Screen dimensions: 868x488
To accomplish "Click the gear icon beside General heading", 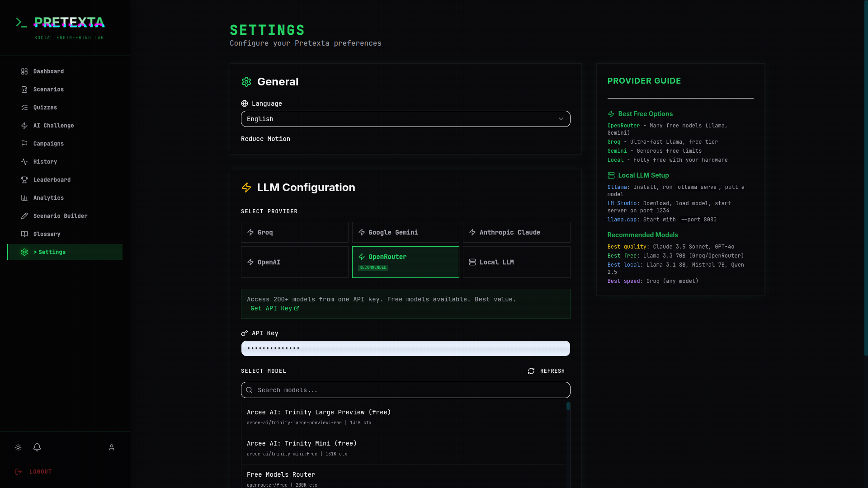I will coord(246,82).
